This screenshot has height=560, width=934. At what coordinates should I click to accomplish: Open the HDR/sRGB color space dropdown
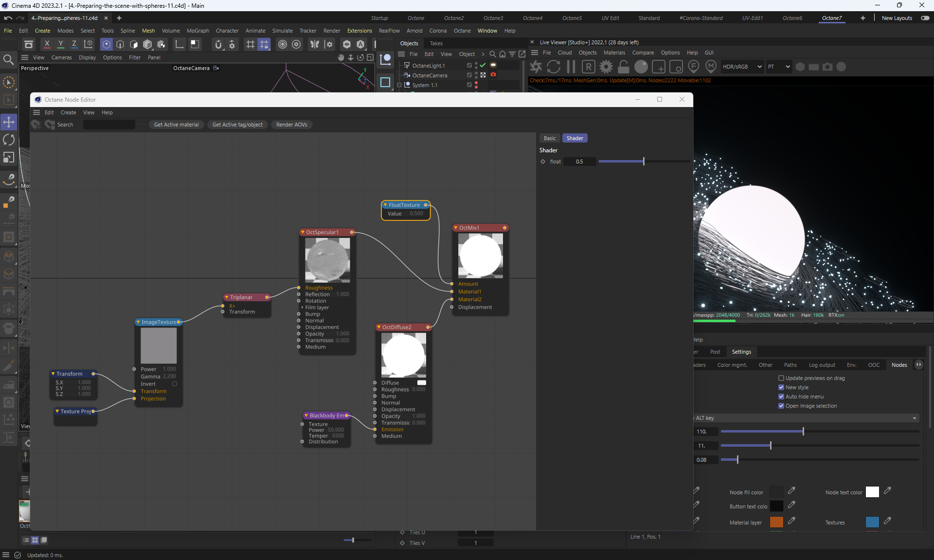tap(741, 67)
